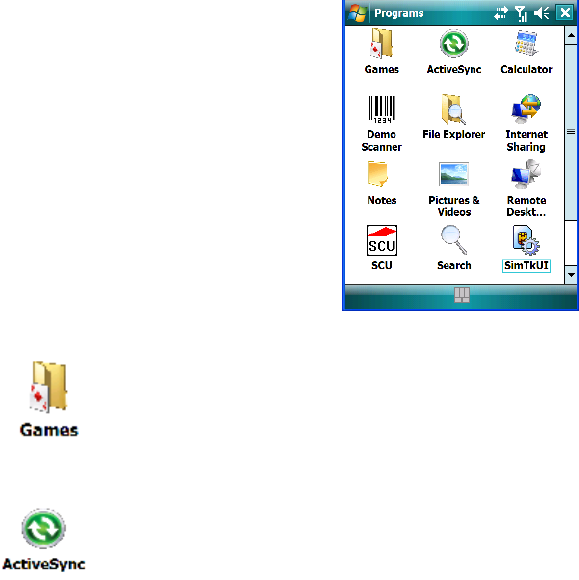The image size is (579, 580).
Task: Click the scrollbar down arrow
Action: (571, 275)
